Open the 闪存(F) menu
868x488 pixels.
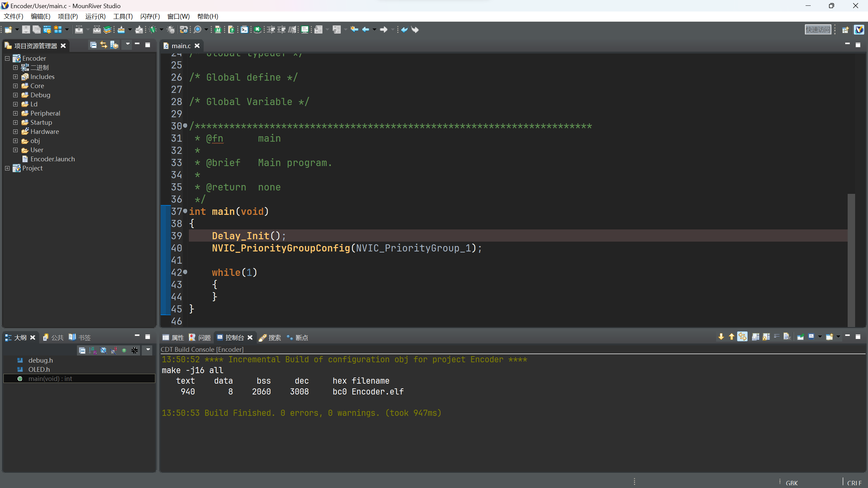(150, 16)
